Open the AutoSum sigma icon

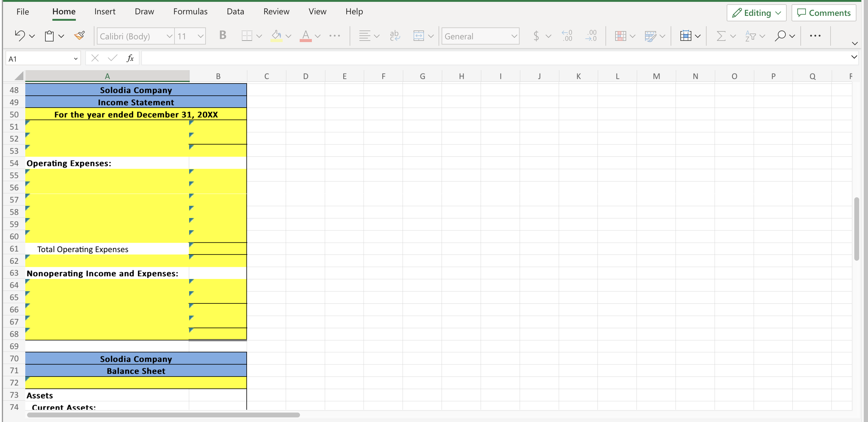click(x=722, y=36)
